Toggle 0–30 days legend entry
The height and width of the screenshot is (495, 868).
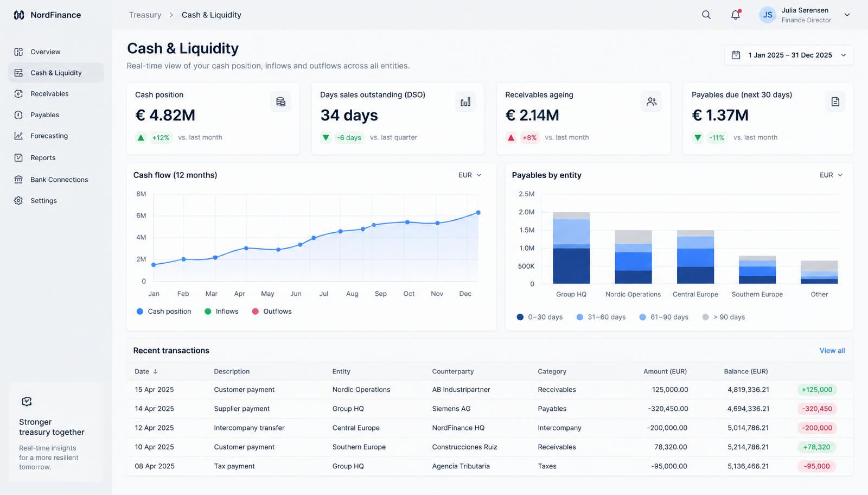540,318
